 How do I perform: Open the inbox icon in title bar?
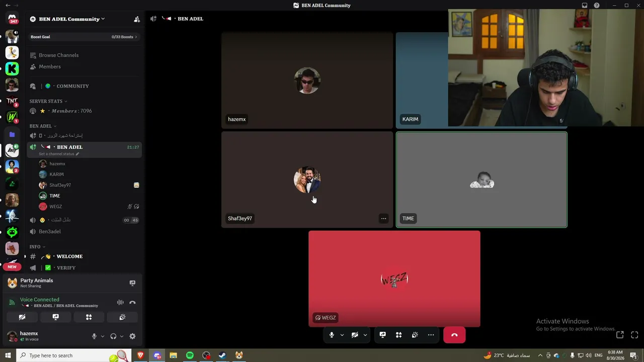click(585, 6)
